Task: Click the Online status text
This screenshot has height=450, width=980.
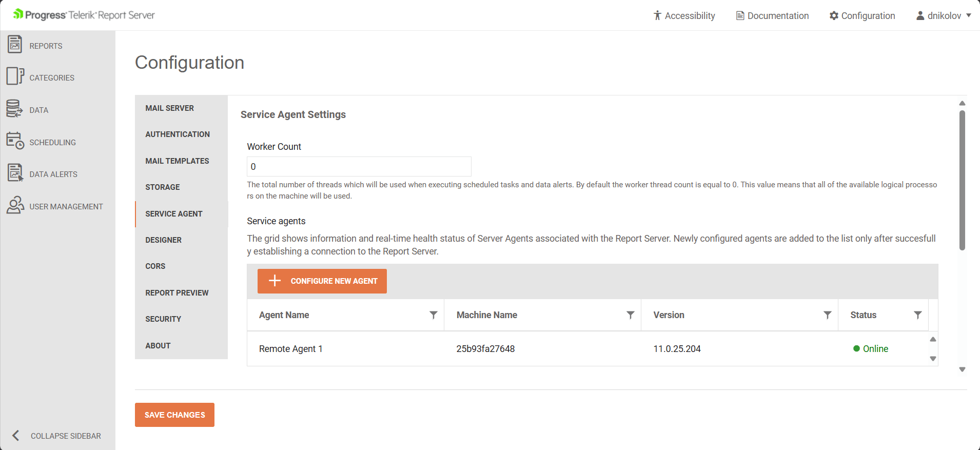Action: coord(875,349)
